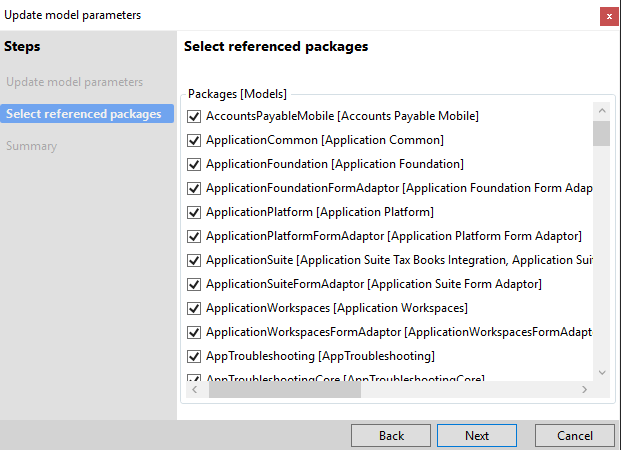Click the horizontal scroll left arrow
Image resolution: width=621 pixels, height=450 pixels.
tap(194, 389)
